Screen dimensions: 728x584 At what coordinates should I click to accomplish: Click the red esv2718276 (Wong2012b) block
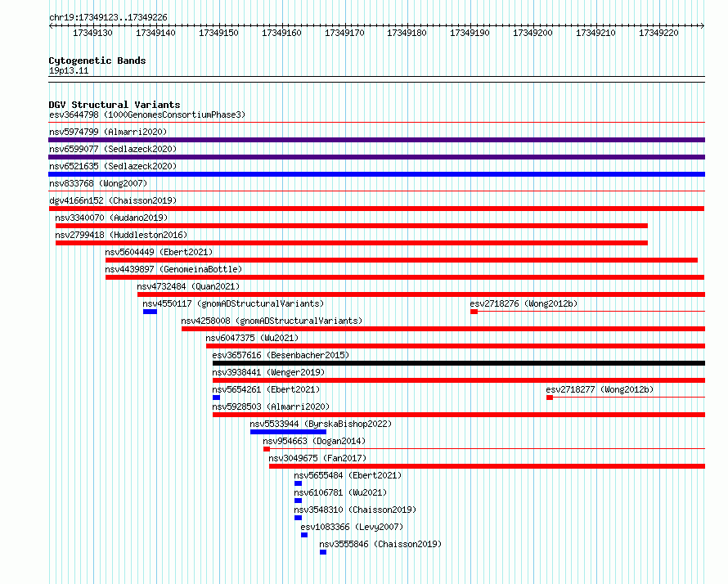pyautogui.click(x=474, y=312)
